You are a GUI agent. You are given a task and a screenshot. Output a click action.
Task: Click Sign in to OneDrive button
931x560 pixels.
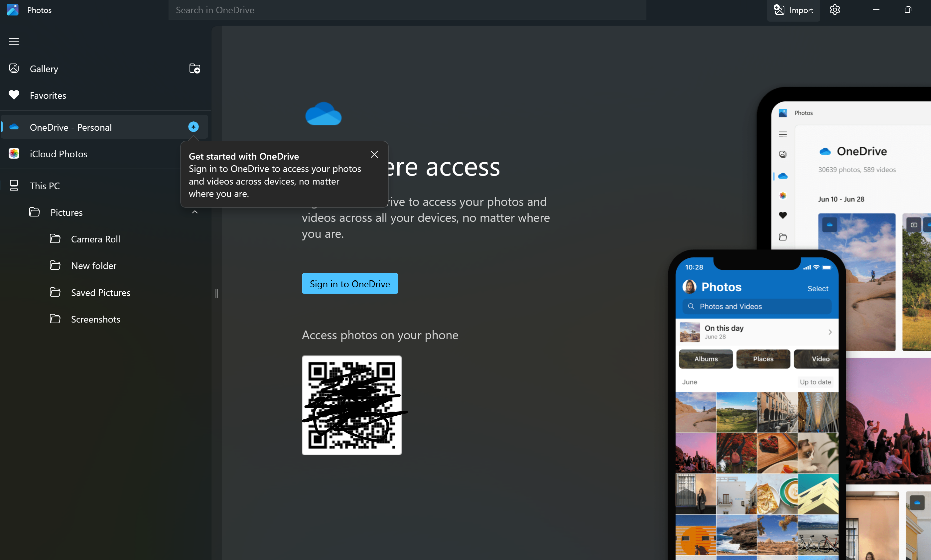[350, 284]
